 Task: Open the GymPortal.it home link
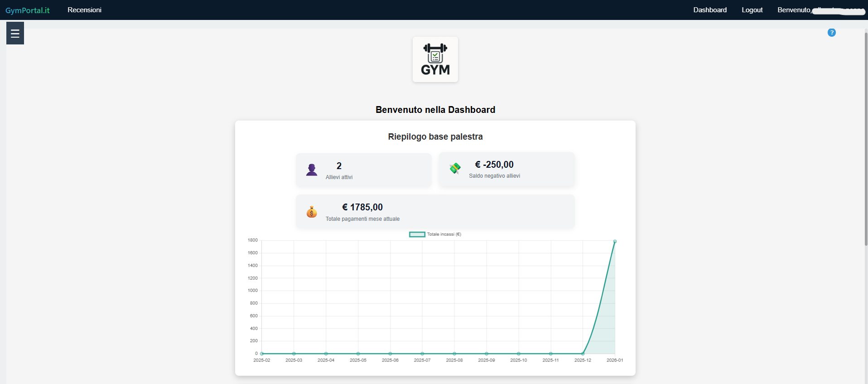[28, 10]
